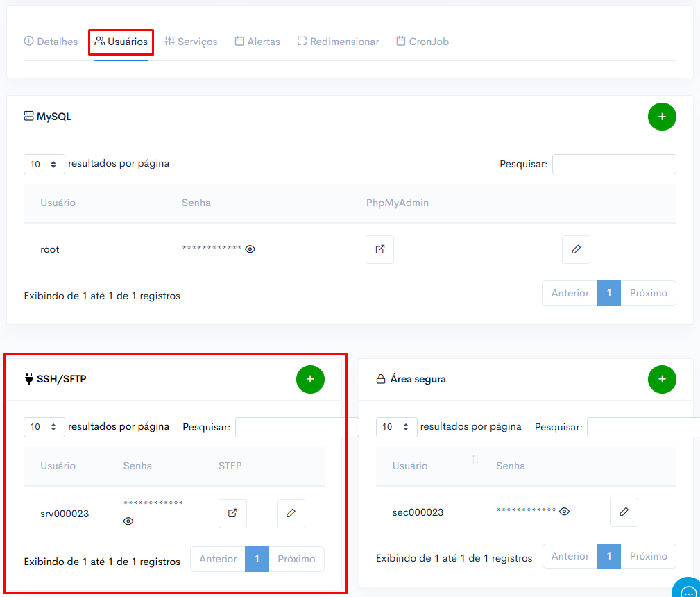Click the Área segura Senha column header
700x597 pixels.
click(x=511, y=466)
